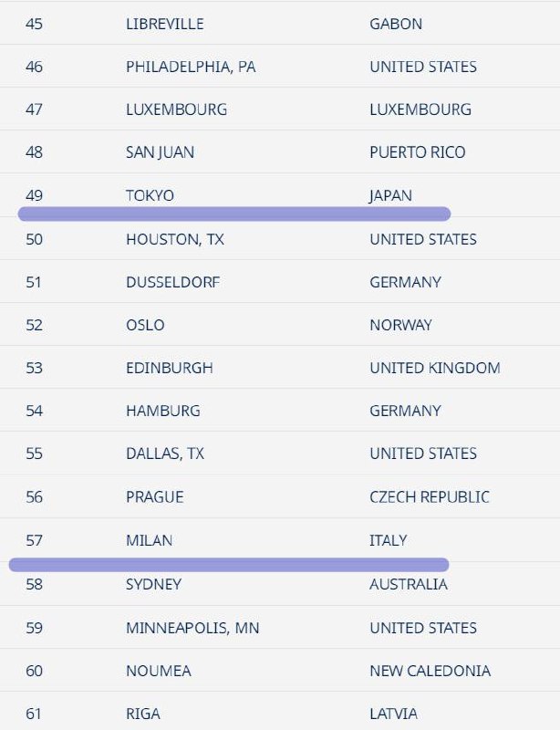The image size is (560, 730).
Task: Click the JAPAN country label
Action: [x=390, y=195]
